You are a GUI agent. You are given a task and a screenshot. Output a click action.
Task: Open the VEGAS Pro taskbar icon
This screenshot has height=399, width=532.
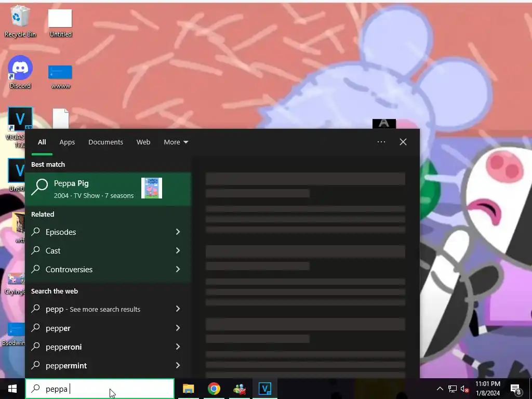point(264,389)
